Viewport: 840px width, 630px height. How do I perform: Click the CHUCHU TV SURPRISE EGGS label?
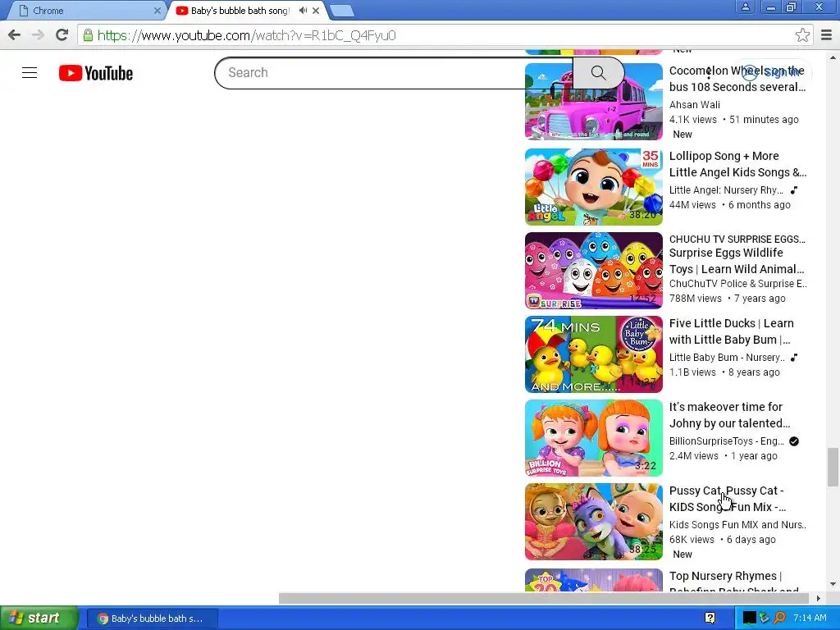(737, 239)
